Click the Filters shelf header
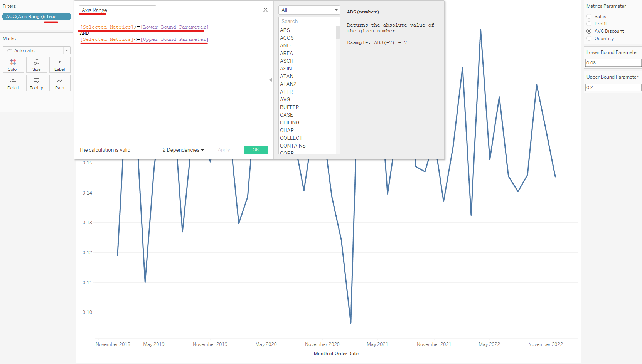 coord(9,6)
